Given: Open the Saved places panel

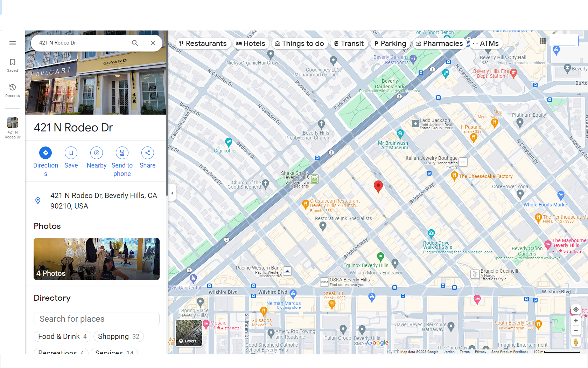Looking at the screenshot, I should pyautogui.click(x=13, y=65).
